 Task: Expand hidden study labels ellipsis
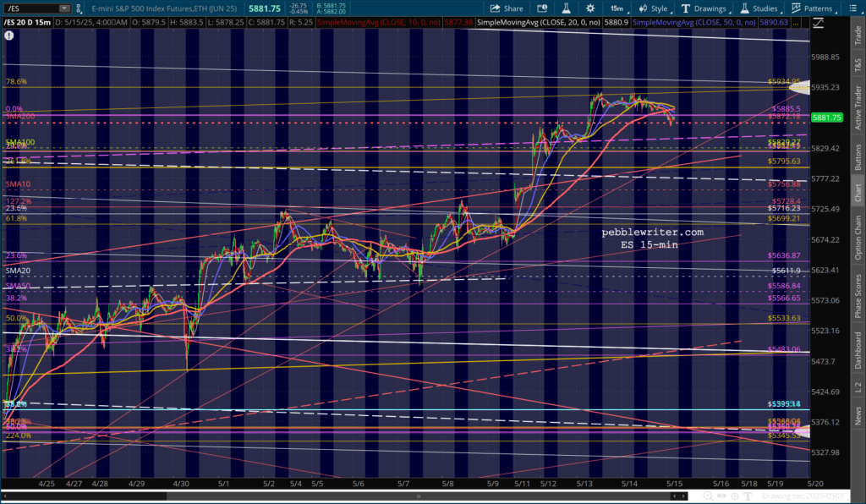pyautogui.click(x=796, y=23)
